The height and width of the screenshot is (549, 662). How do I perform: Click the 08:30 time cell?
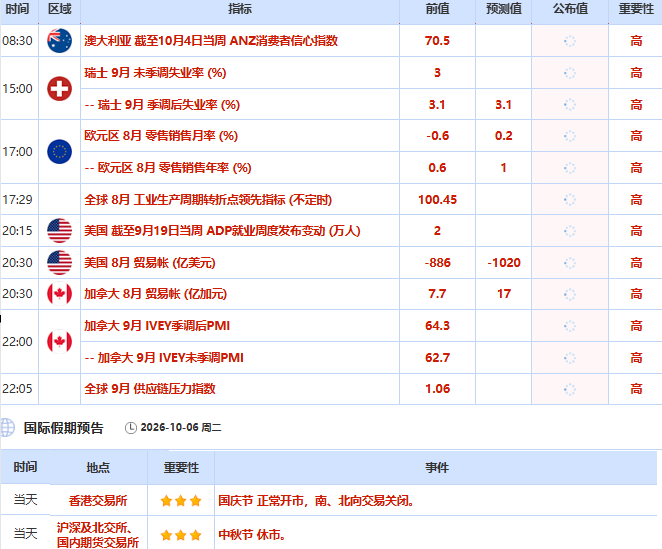(17, 41)
